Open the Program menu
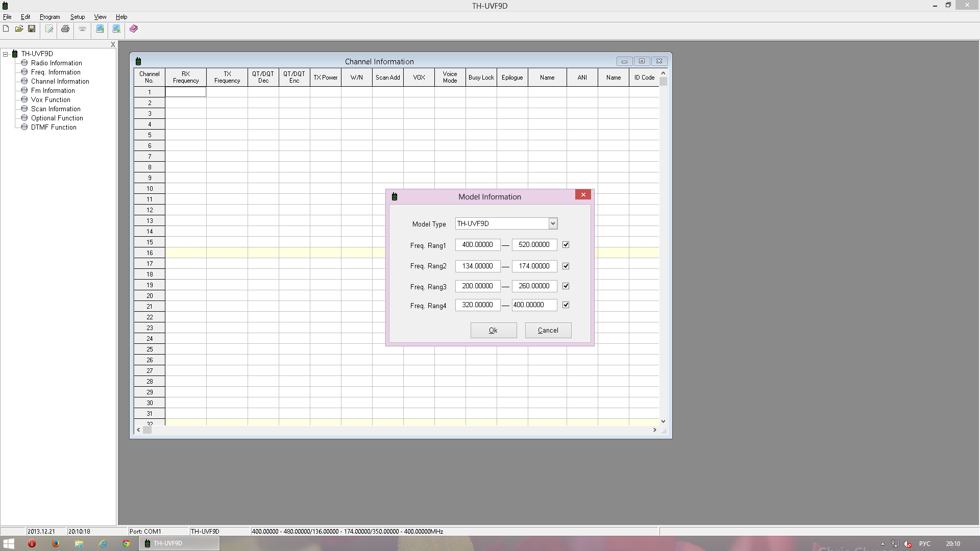Viewport: 980px width, 551px height. coord(50,17)
